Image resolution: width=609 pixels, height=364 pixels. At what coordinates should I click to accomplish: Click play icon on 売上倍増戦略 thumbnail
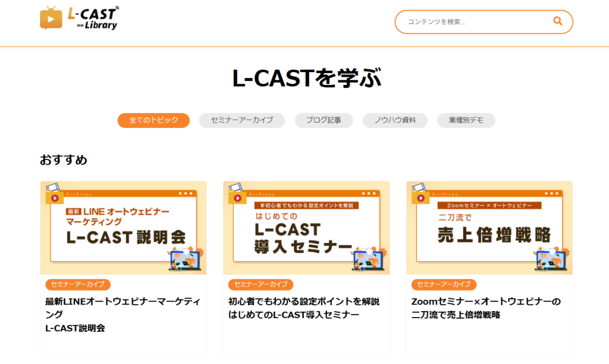420,198
